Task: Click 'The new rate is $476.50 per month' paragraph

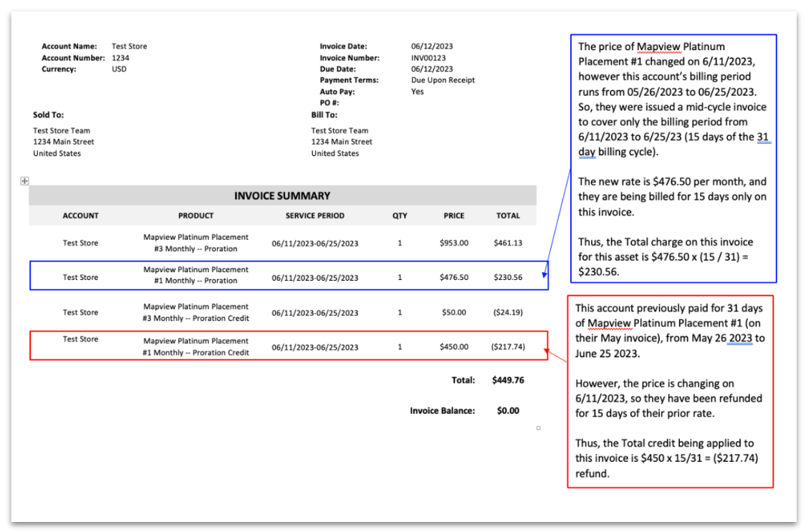Action: (x=673, y=196)
